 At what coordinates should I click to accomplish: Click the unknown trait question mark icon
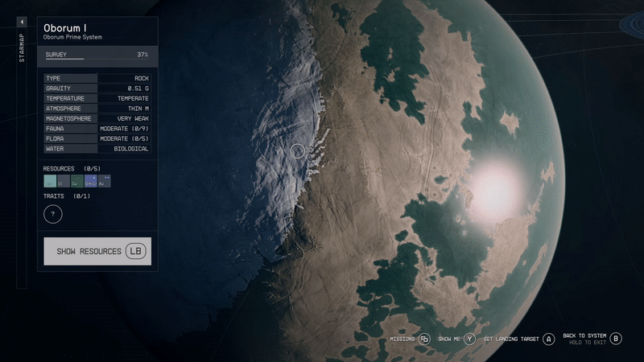53,214
